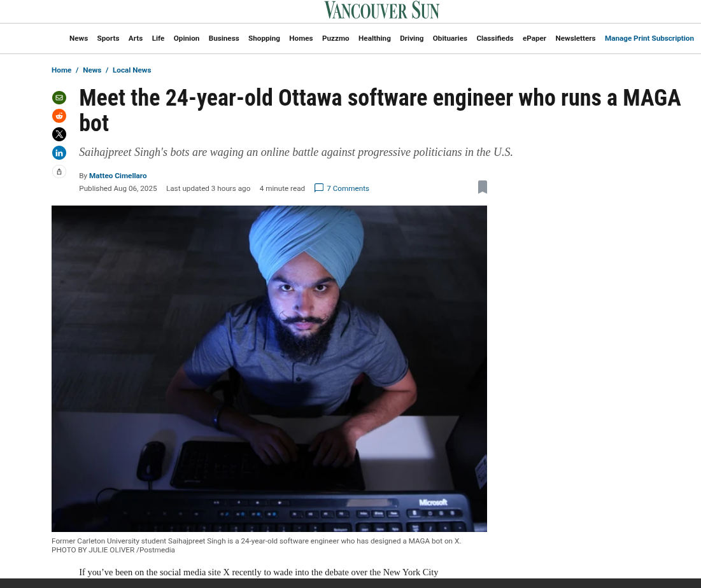The image size is (701, 588).
Task: Open the News menu item
Action: pos(79,38)
